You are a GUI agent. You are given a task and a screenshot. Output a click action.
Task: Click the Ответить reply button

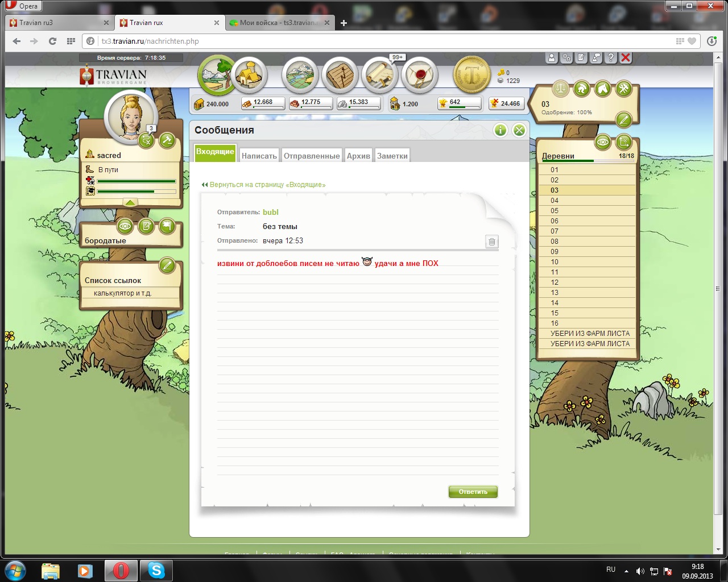(x=473, y=492)
